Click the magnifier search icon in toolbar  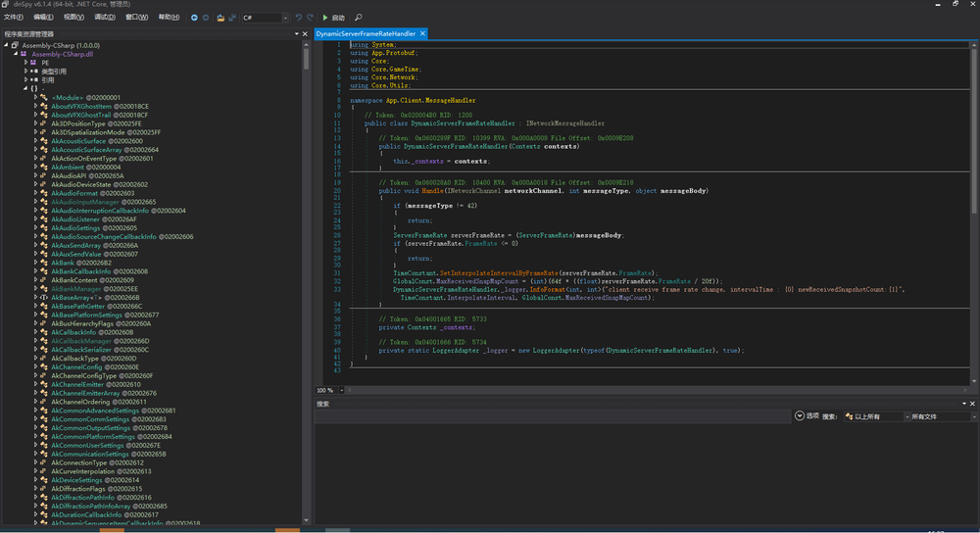[359, 18]
